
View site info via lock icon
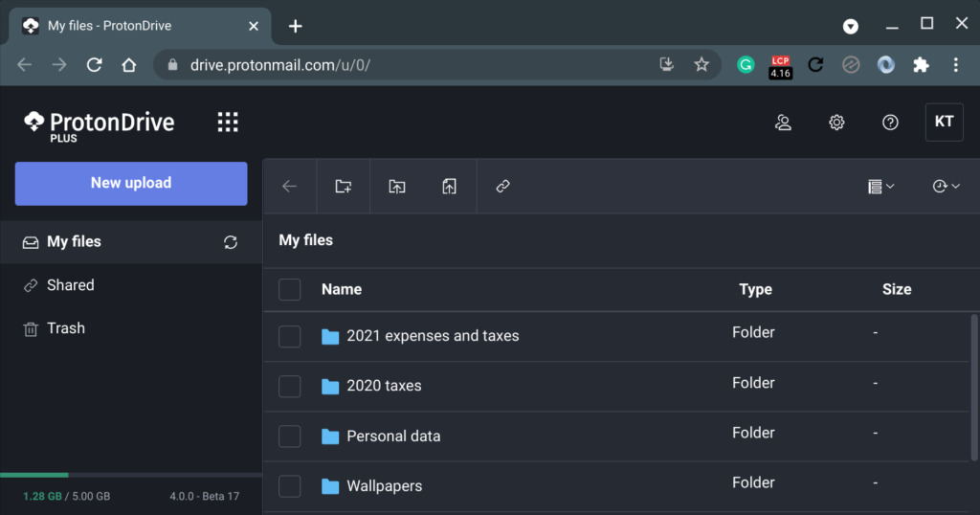[x=172, y=65]
